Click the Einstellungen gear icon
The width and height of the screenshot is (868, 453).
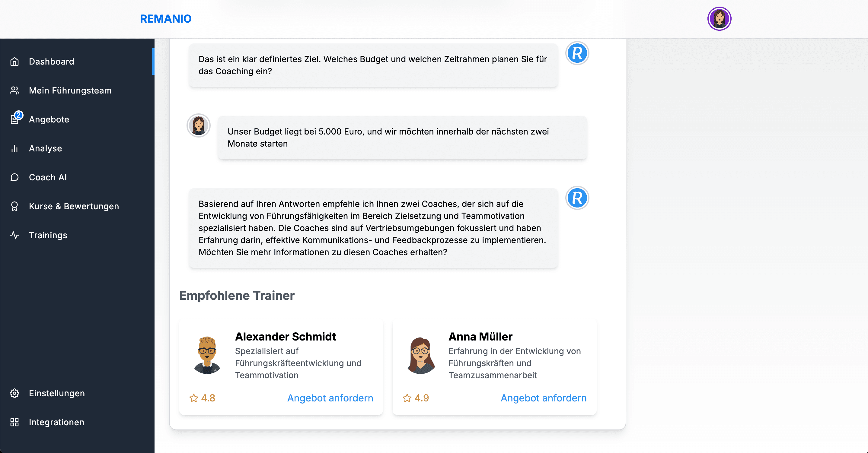tap(14, 393)
